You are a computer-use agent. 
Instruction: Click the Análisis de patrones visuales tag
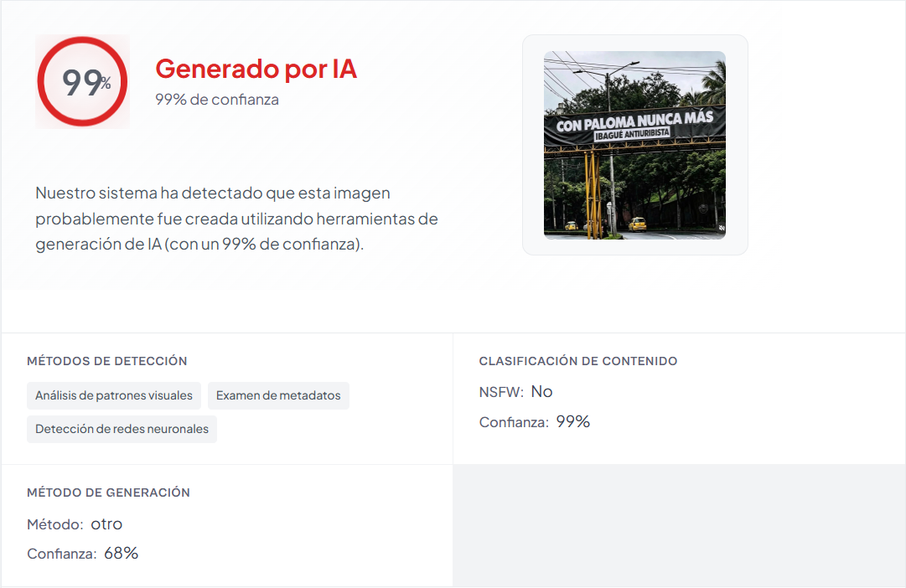click(x=114, y=395)
